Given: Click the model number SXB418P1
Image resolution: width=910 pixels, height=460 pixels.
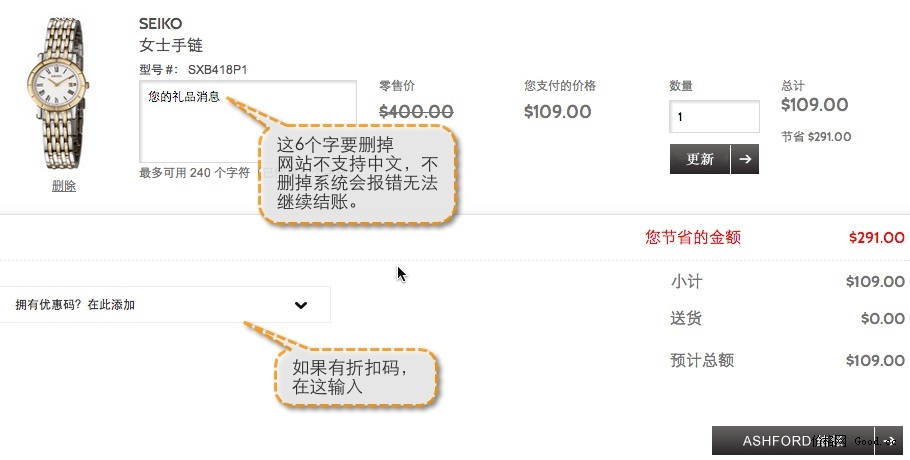Looking at the screenshot, I should (217, 70).
